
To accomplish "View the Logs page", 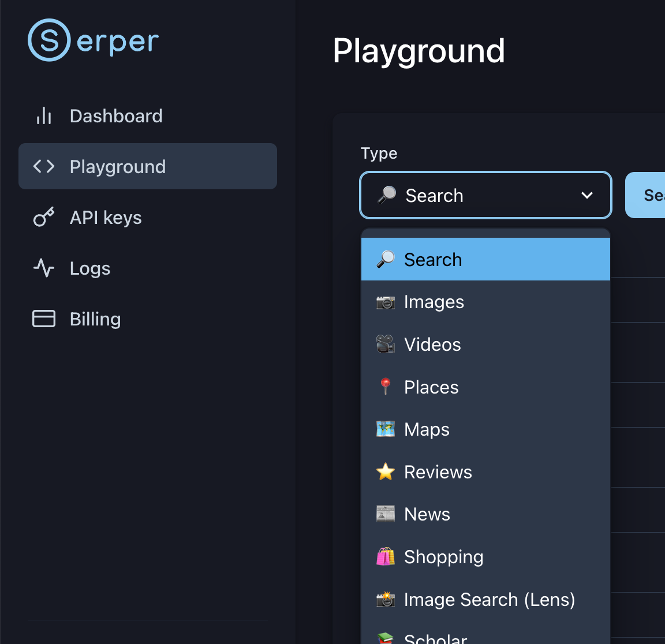I will [x=148, y=268].
